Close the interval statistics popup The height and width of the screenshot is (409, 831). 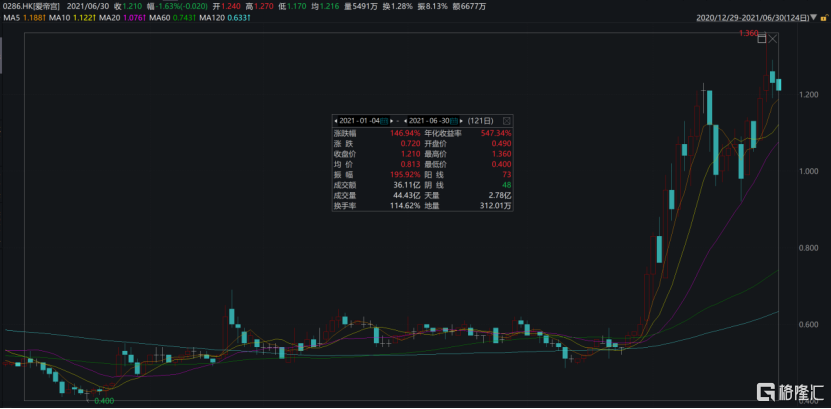click(506, 120)
